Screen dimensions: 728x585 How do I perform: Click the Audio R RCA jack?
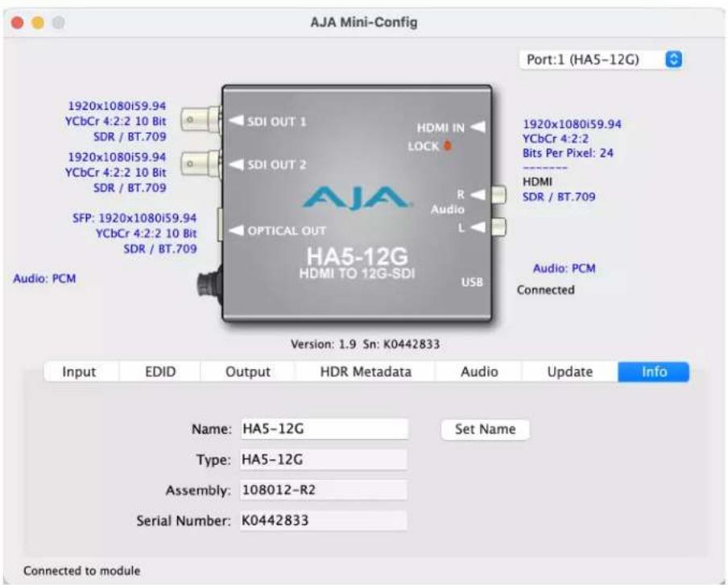[x=498, y=195]
